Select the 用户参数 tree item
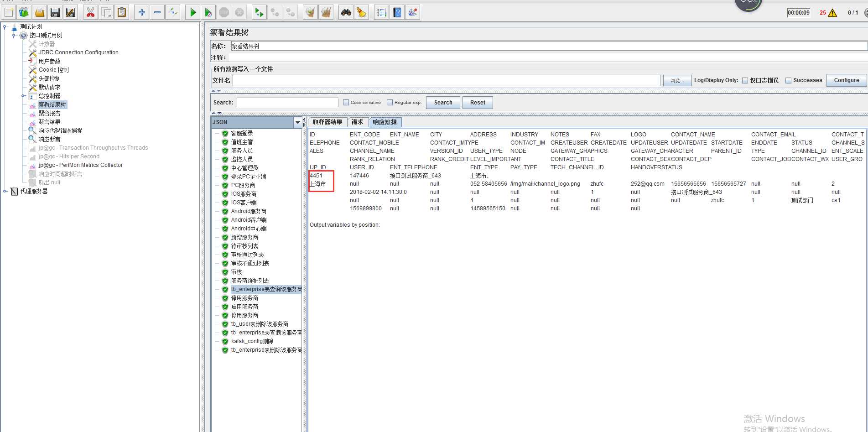This screenshot has height=432, width=868. coord(49,61)
